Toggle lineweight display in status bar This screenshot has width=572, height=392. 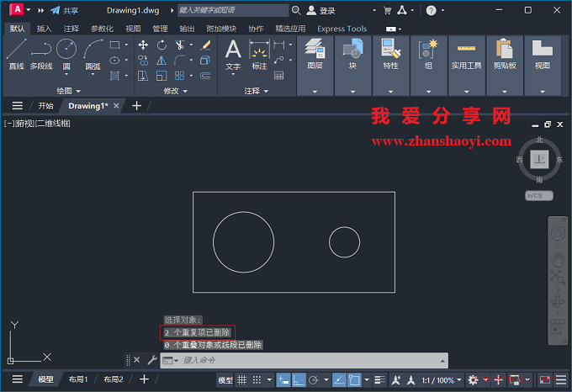click(x=379, y=380)
